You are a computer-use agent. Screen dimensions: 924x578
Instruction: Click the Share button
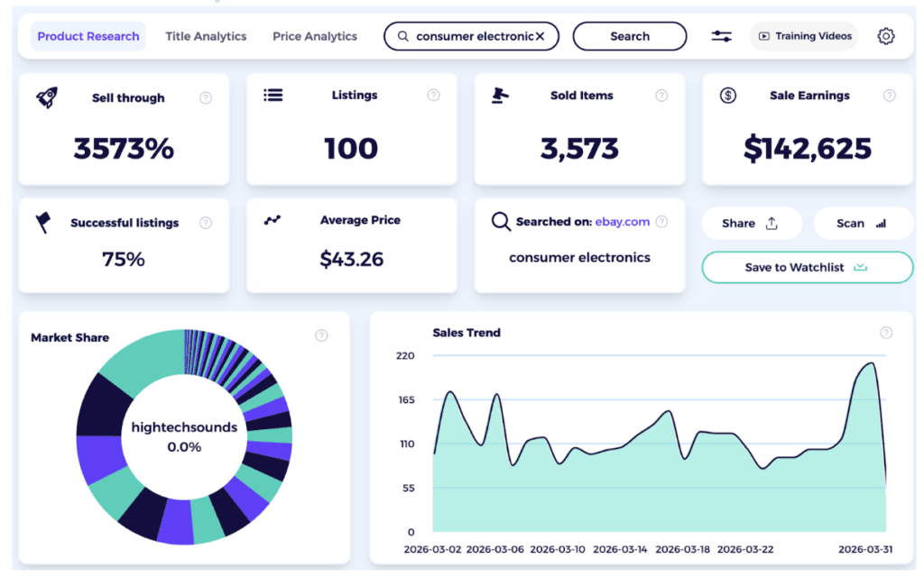point(751,223)
